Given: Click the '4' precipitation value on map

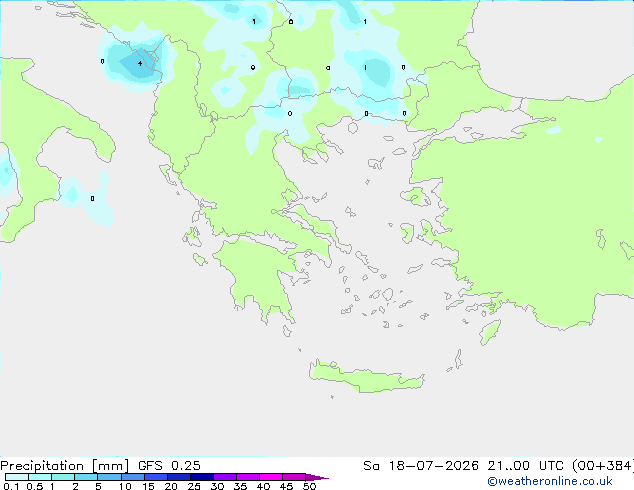Looking at the screenshot, I should (x=140, y=63).
